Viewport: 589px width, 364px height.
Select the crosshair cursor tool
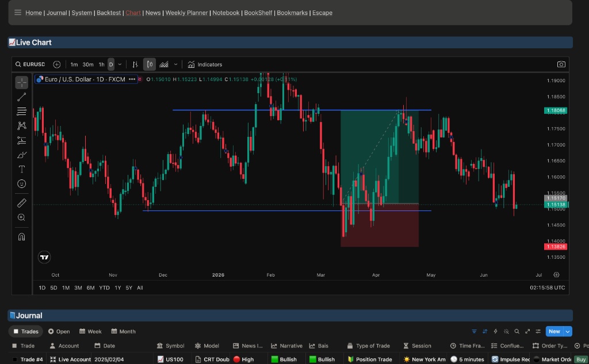(x=22, y=82)
